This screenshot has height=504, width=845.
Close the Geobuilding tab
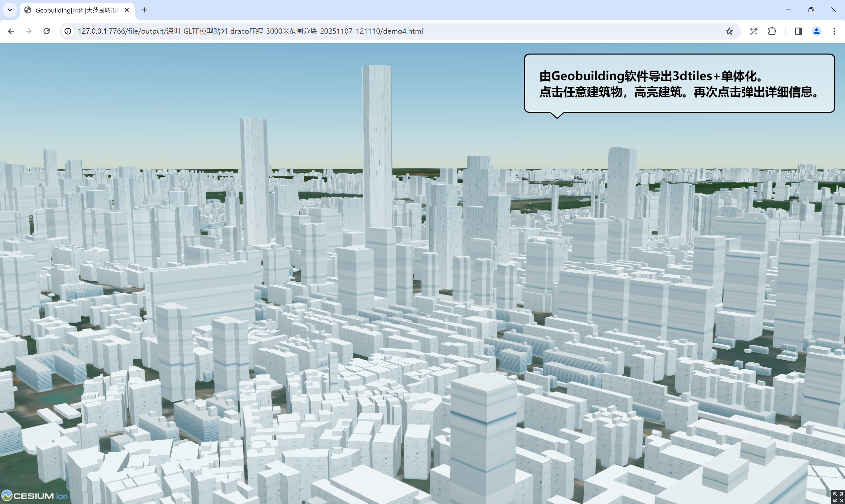click(127, 10)
